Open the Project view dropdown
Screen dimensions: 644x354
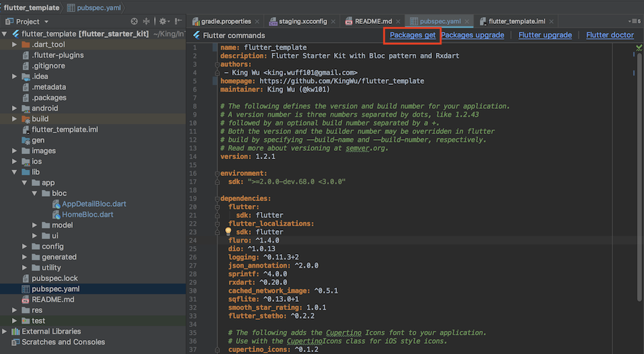point(47,22)
